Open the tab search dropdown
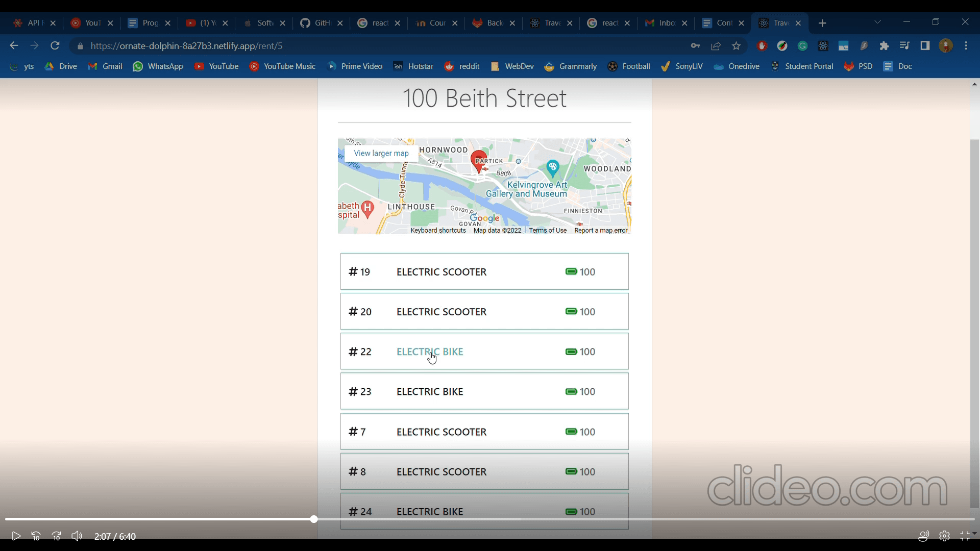The image size is (980, 551). (877, 22)
